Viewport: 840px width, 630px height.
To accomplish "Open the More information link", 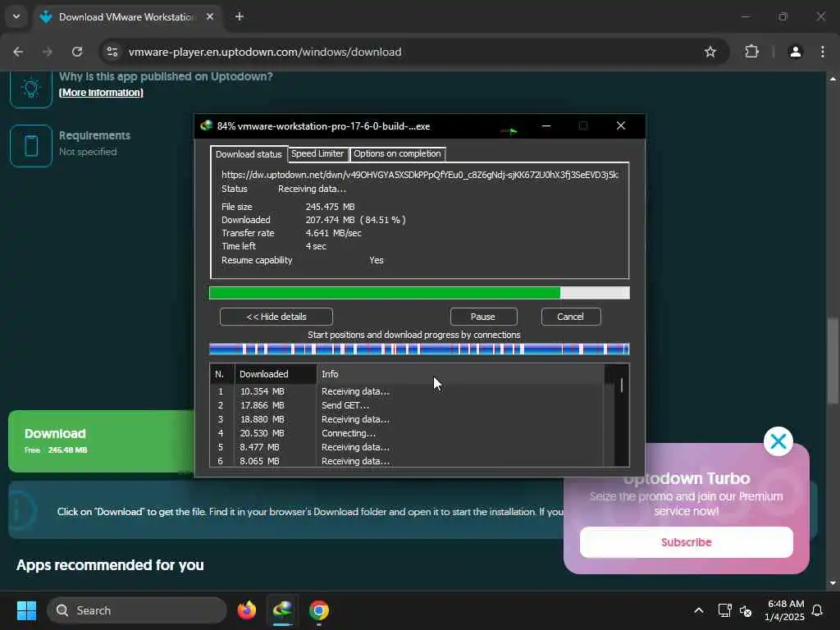I will (101, 93).
